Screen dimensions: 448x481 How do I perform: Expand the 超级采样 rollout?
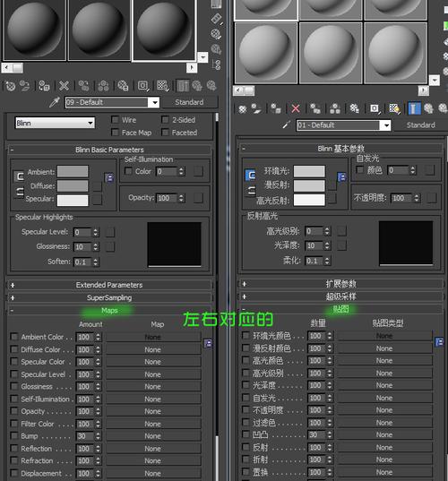coord(341,296)
